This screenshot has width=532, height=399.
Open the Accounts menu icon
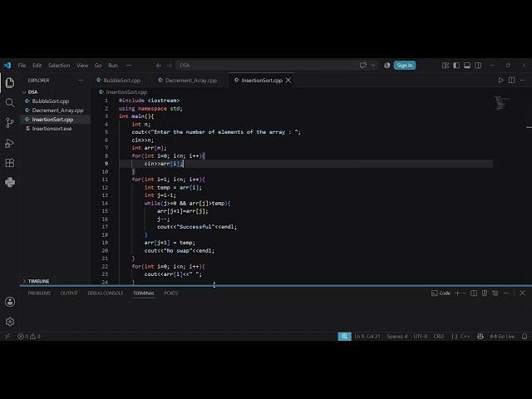[10, 302]
